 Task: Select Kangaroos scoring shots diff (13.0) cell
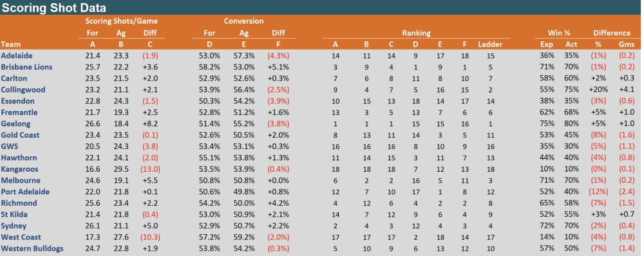pos(150,169)
